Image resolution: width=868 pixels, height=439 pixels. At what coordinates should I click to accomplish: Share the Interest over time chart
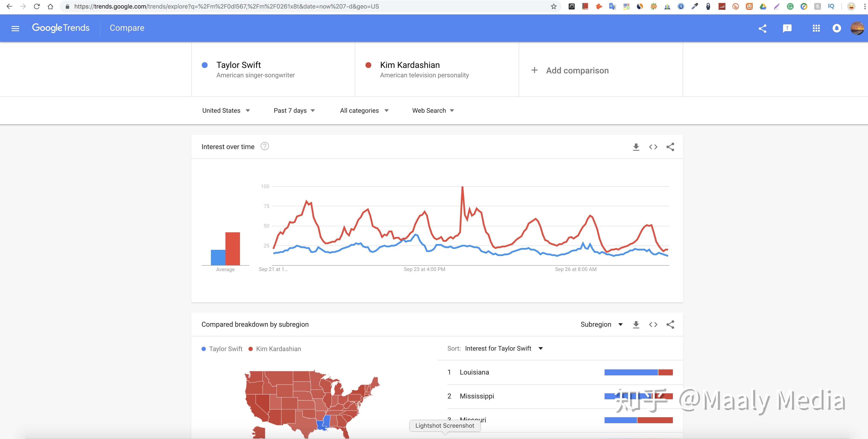[x=670, y=147]
